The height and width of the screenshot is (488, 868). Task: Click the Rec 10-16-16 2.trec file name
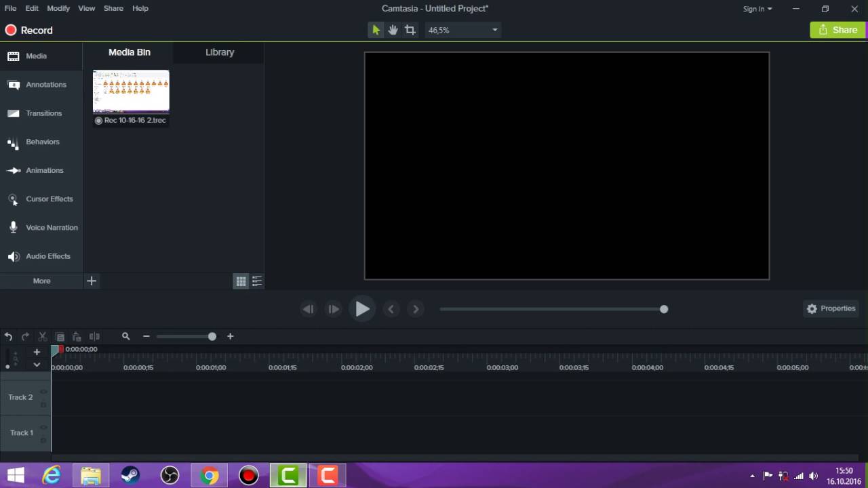[135, 120]
